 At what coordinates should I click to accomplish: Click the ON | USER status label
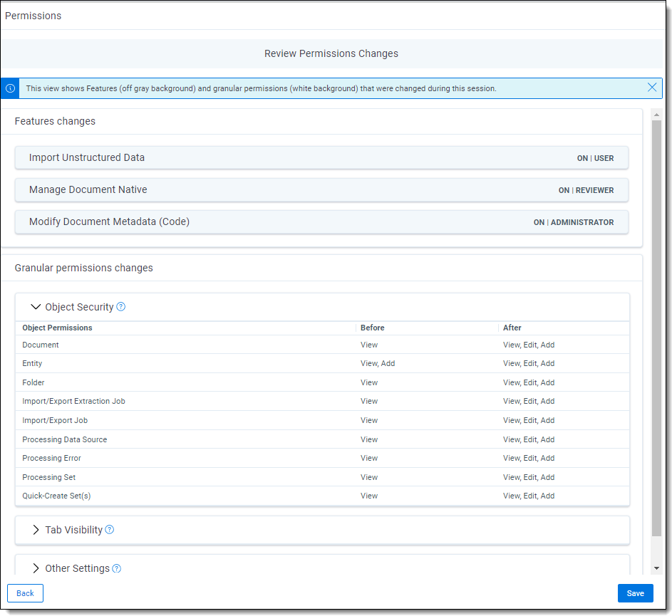595,158
